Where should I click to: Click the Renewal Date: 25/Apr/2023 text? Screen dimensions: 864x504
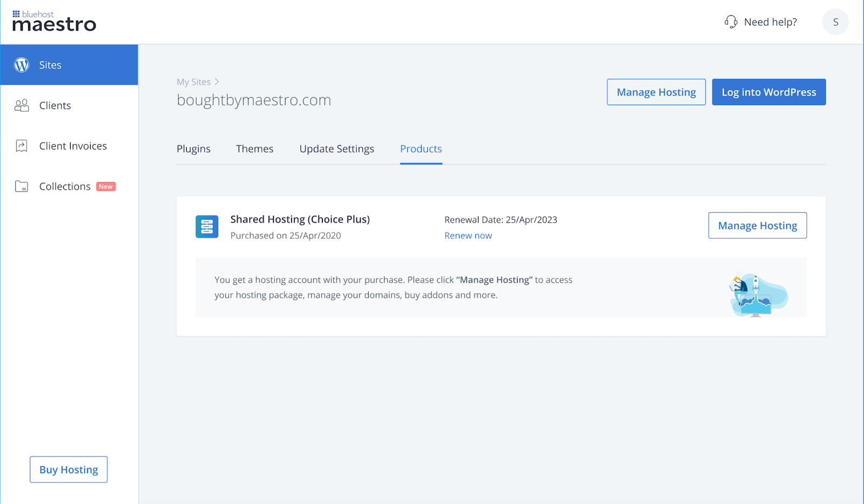[501, 220]
